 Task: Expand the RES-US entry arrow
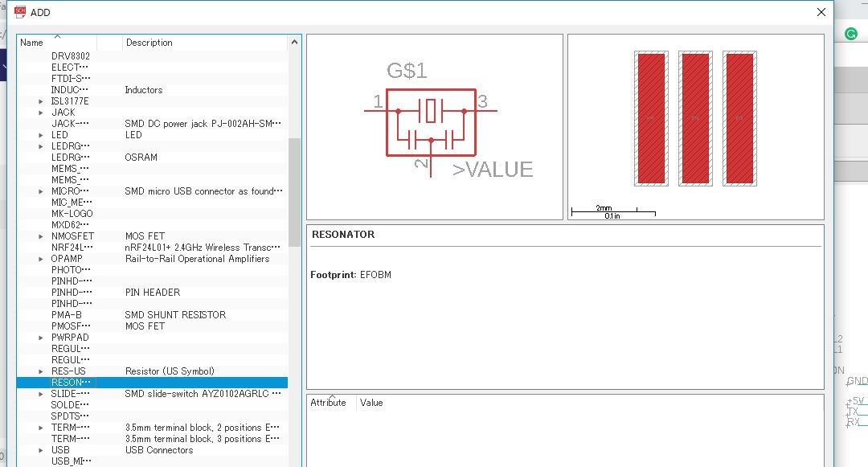point(41,371)
